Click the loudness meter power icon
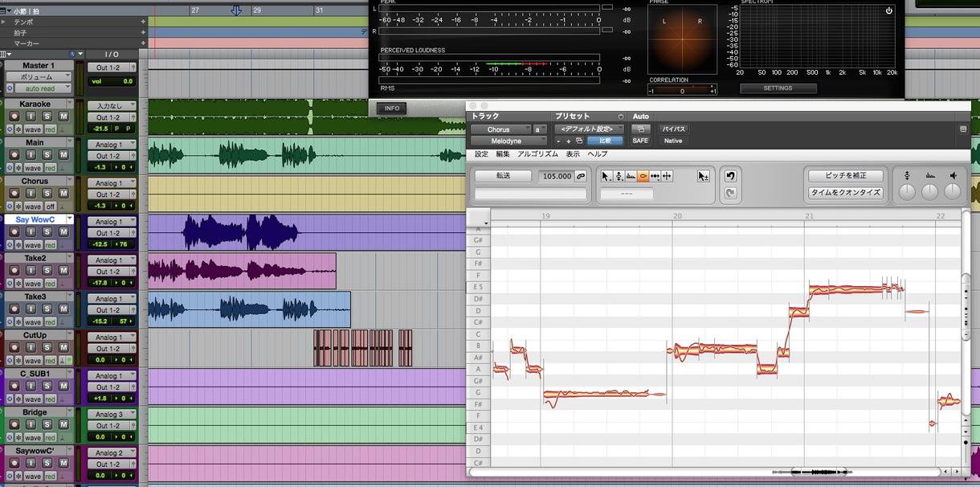 point(889,10)
